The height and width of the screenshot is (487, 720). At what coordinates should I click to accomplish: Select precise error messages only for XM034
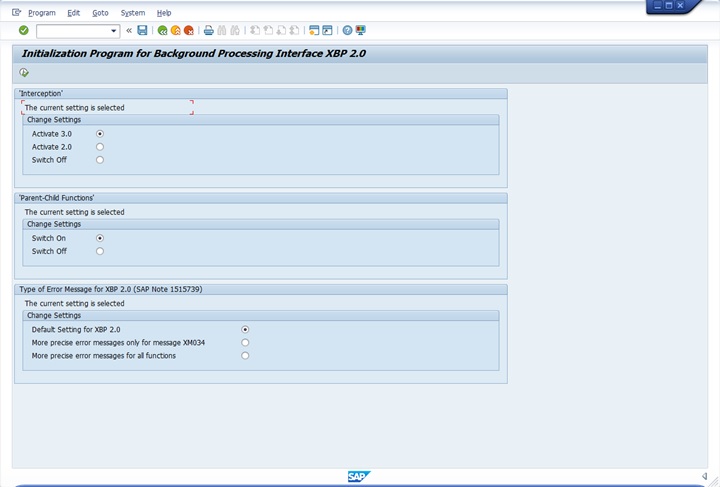(x=245, y=342)
